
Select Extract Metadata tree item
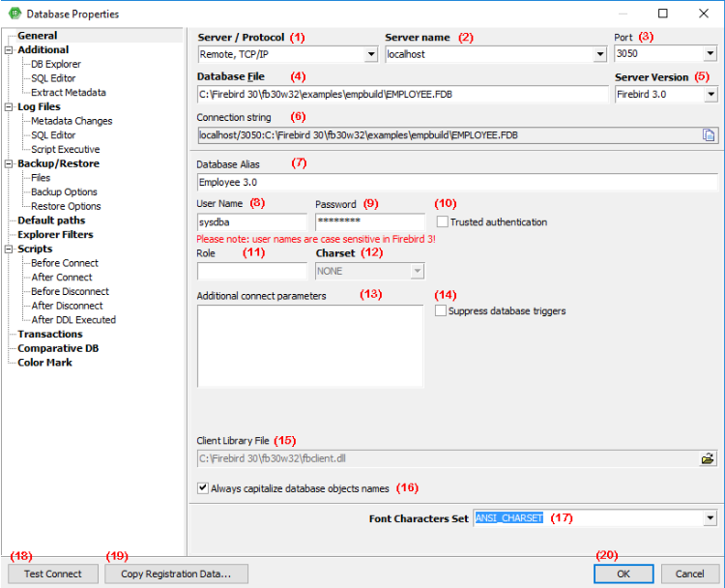(69, 93)
